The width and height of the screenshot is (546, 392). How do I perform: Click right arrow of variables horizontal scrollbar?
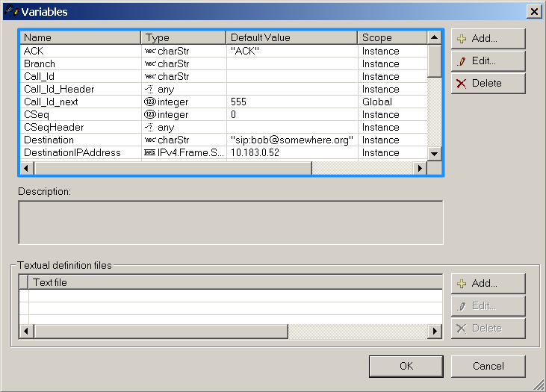[x=420, y=168]
